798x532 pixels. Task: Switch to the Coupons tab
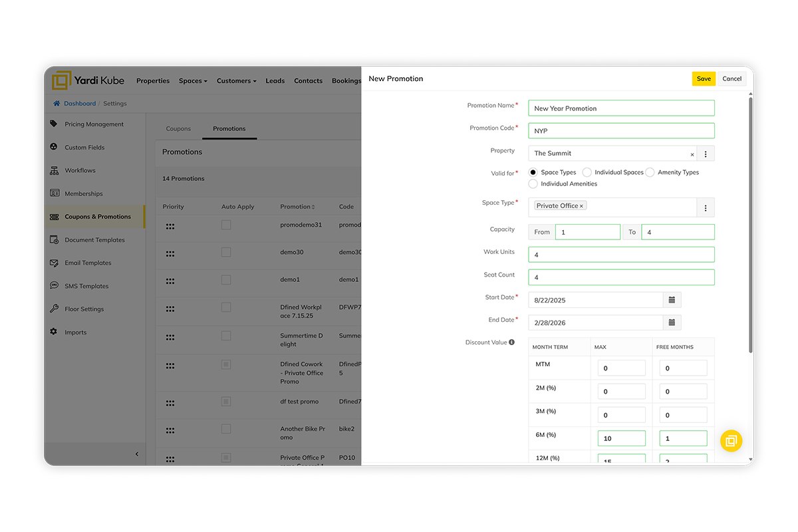click(178, 128)
